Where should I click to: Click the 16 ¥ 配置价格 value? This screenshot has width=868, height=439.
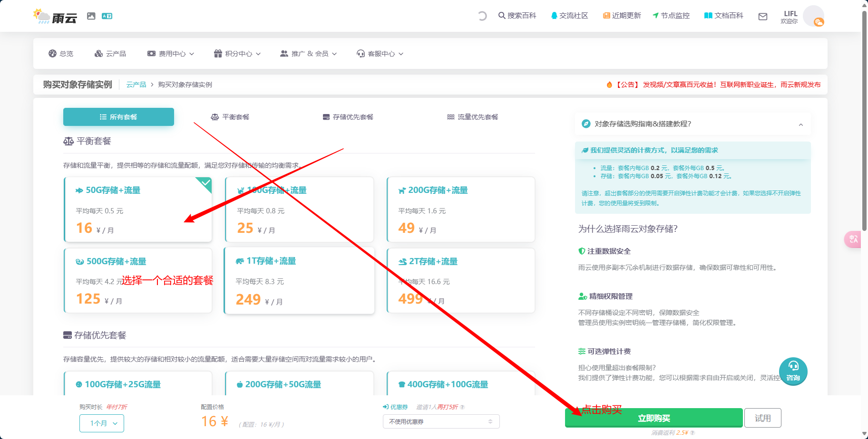[215, 421]
